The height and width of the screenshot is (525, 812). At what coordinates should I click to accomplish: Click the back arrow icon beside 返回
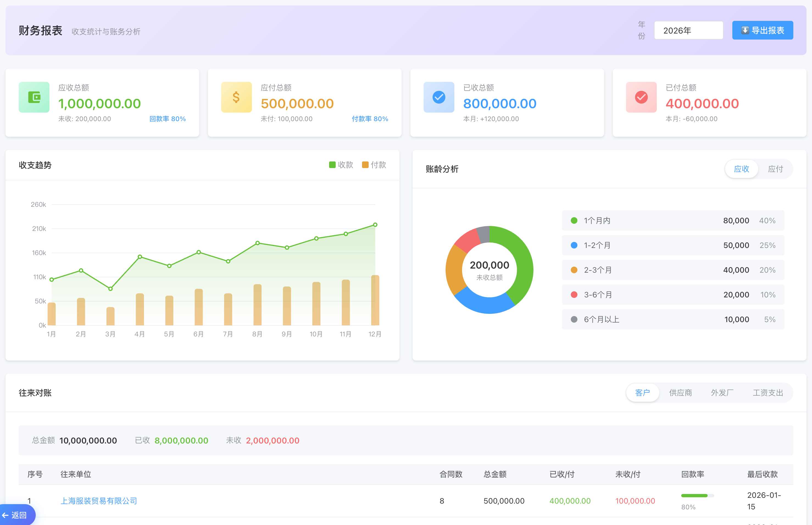click(5, 515)
